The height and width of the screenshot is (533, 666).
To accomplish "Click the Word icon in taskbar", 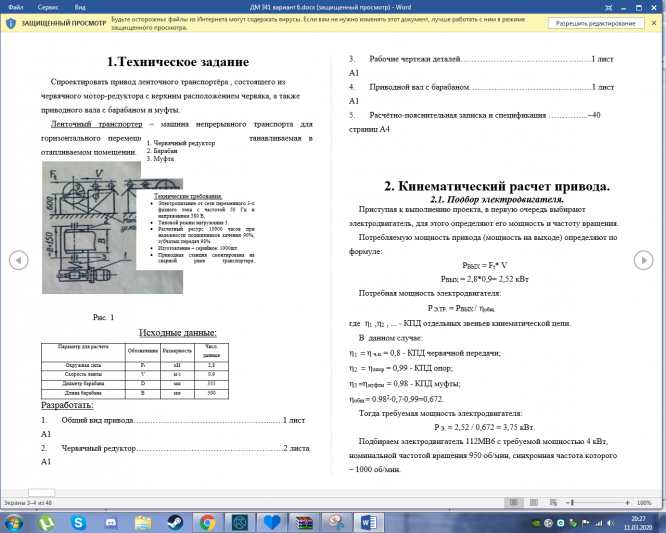I will (x=369, y=522).
